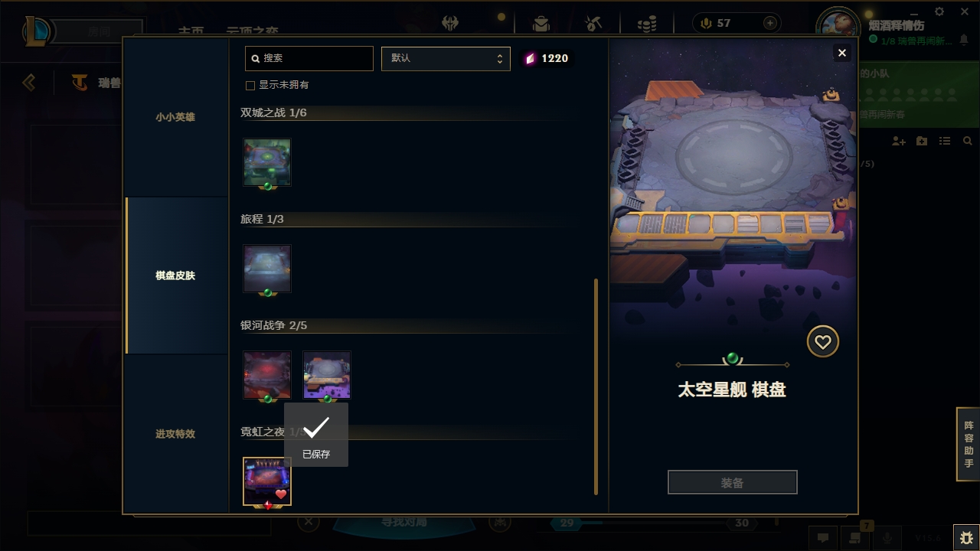Click the bug report icon

click(966, 538)
